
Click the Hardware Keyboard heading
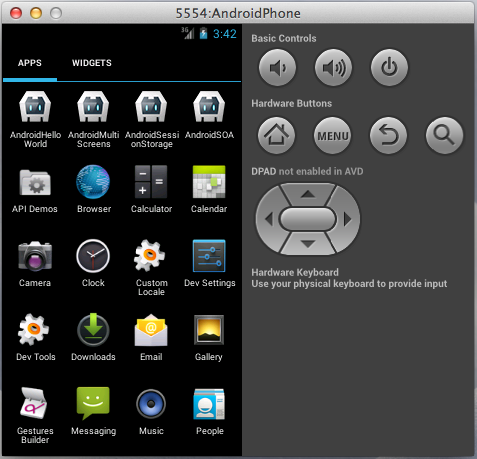(x=295, y=272)
